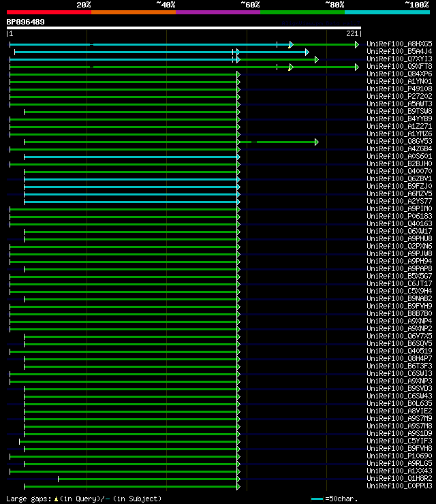The width and height of the screenshot is (436, 504).
Task: Select UniRef100_Q6XW17 label
Action: click(399, 231)
